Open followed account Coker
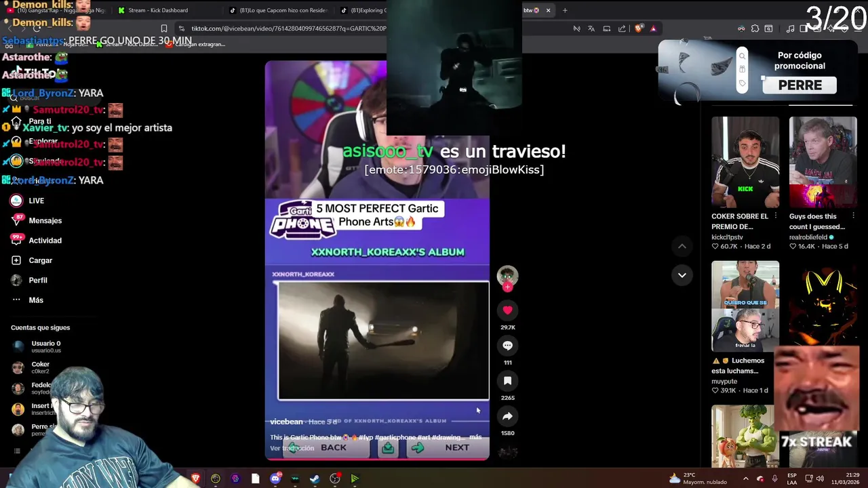 pyautogui.click(x=32, y=367)
